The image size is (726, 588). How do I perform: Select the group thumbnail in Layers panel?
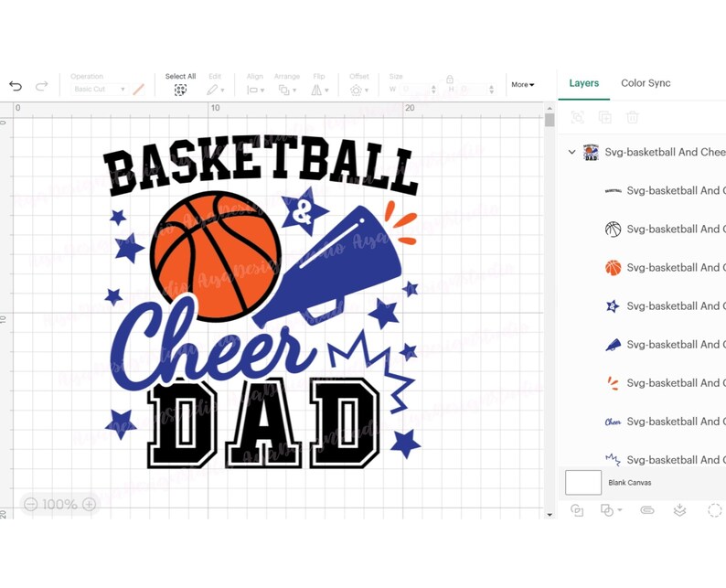(x=591, y=152)
